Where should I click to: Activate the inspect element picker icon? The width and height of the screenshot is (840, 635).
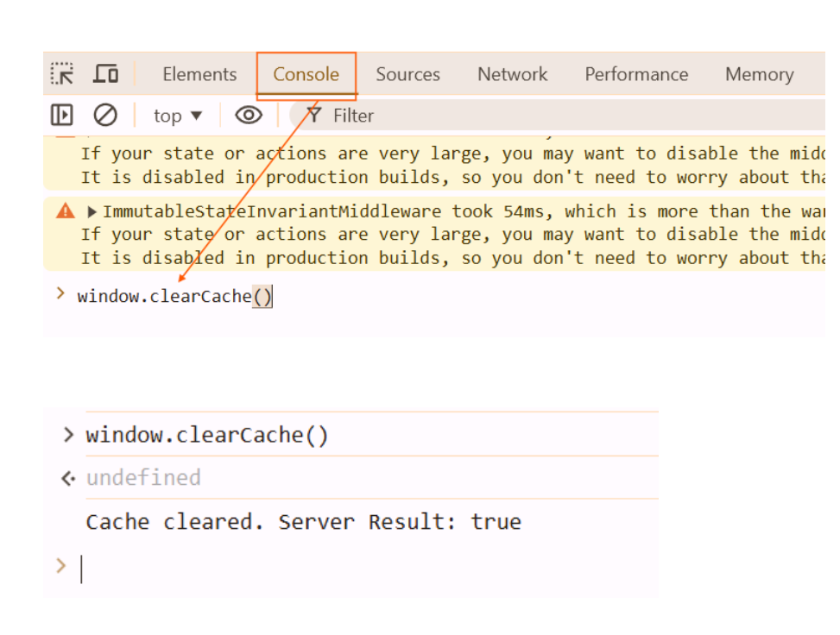[x=62, y=74]
